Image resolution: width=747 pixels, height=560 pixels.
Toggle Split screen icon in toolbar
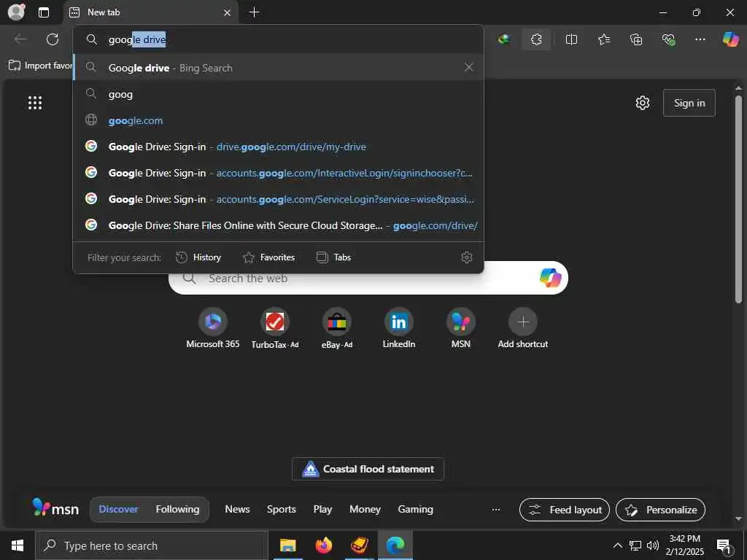pos(571,39)
